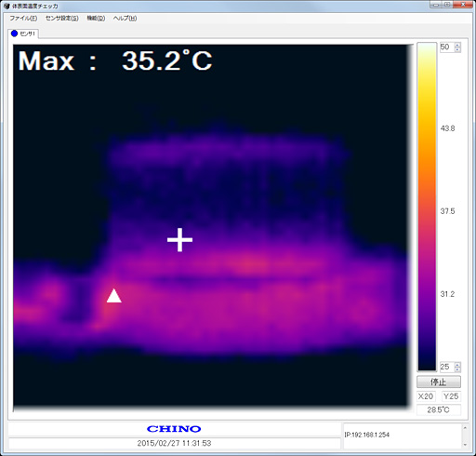Open the センサ設定(S) menu

[x=62, y=18]
